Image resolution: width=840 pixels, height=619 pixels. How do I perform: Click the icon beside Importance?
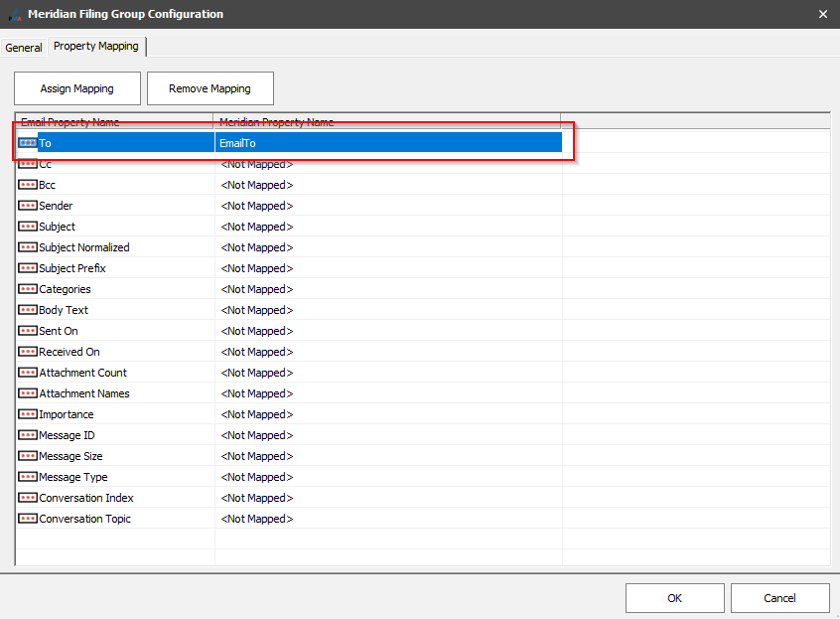[x=28, y=413]
